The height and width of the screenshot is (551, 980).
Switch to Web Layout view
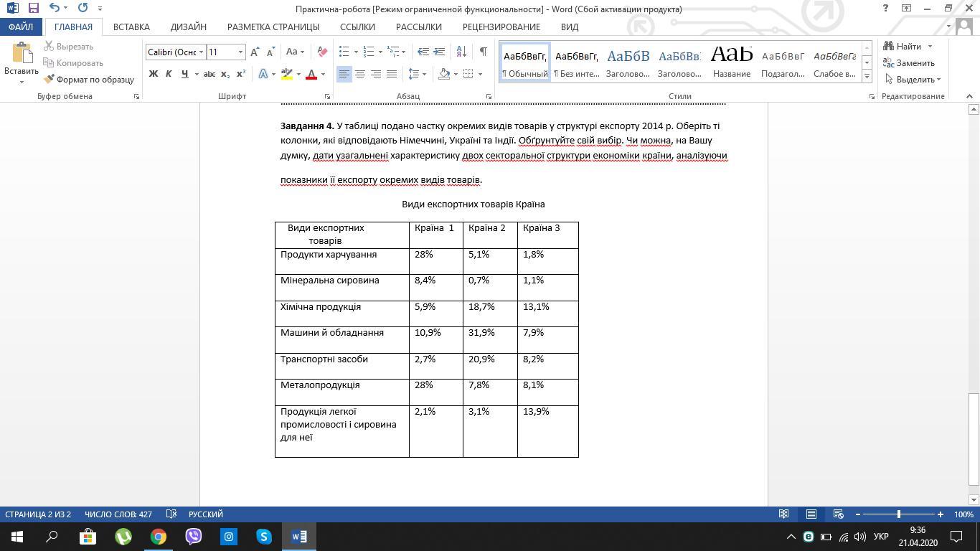[838, 514]
